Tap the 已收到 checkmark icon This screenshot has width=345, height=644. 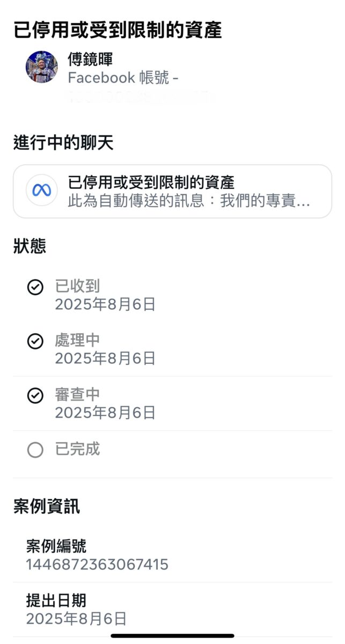(x=35, y=288)
